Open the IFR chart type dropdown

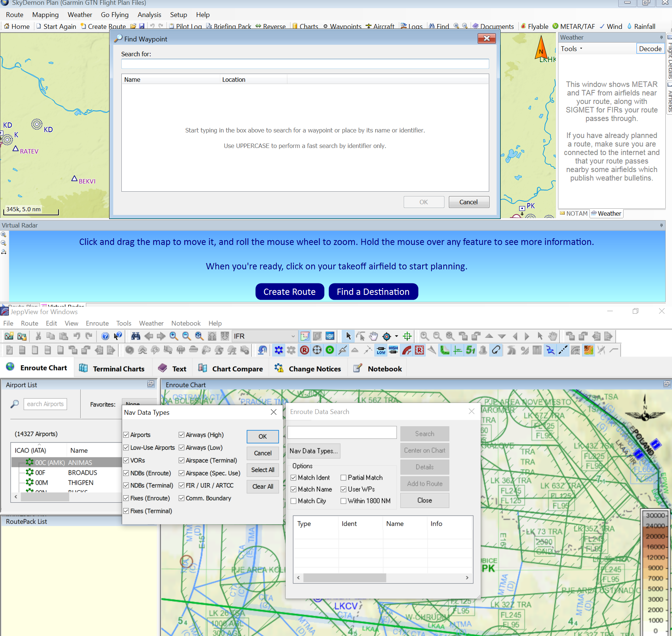265,336
